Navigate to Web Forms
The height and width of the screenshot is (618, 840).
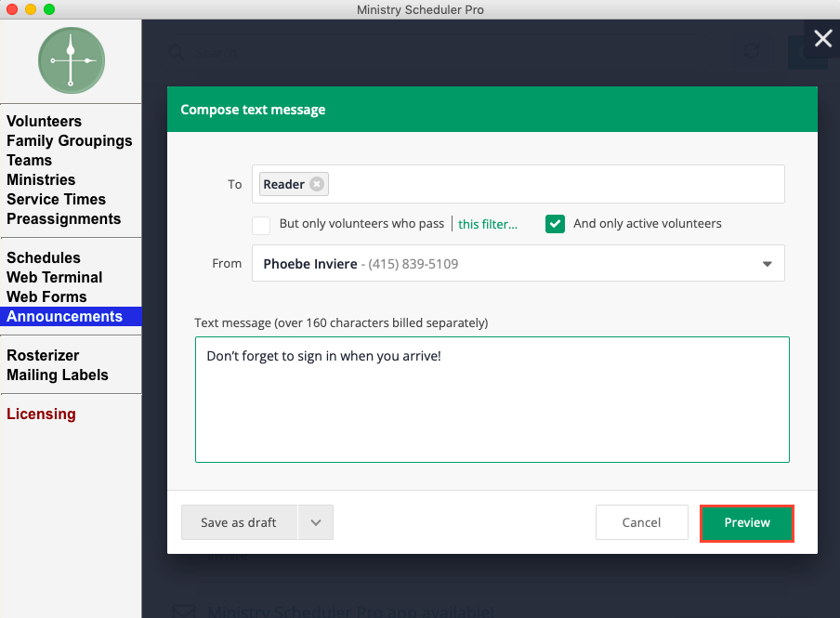click(46, 297)
